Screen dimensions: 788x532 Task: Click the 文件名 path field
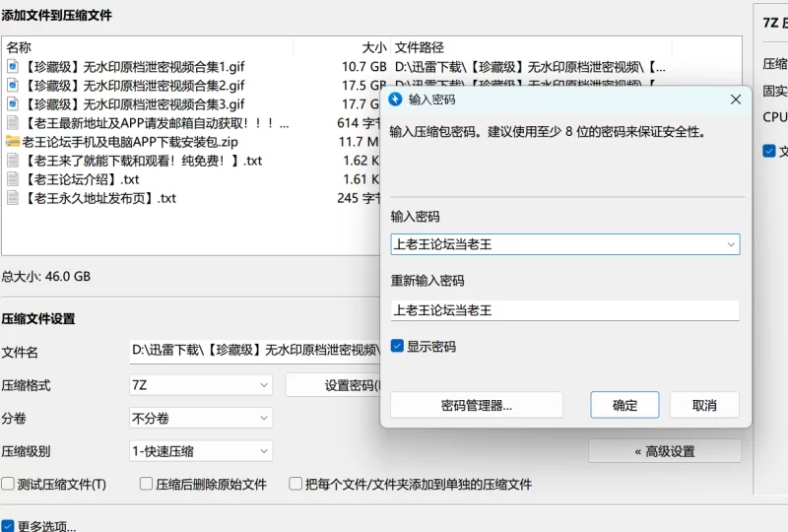click(x=255, y=351)
